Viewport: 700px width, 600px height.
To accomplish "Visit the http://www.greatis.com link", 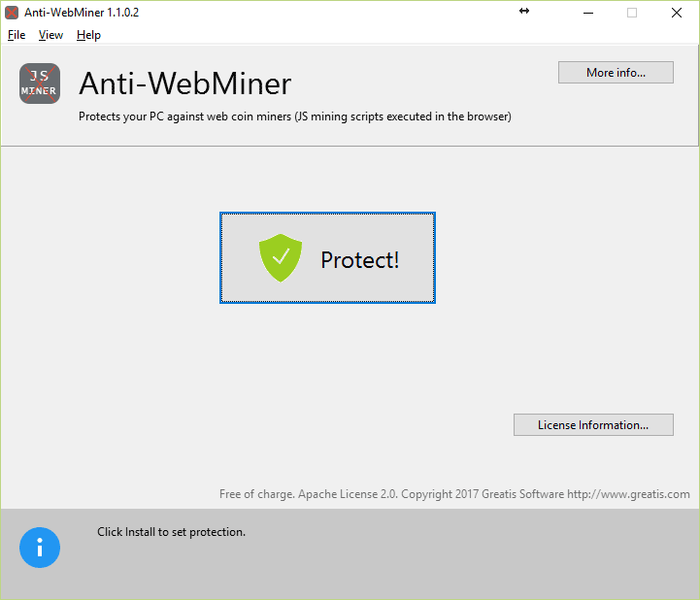I will click(628, 494).
